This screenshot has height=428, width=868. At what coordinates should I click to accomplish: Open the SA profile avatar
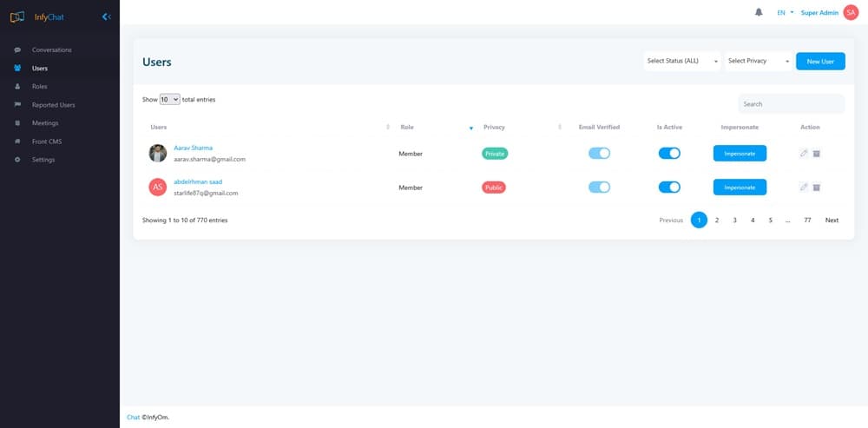click(x=850, y=12)
